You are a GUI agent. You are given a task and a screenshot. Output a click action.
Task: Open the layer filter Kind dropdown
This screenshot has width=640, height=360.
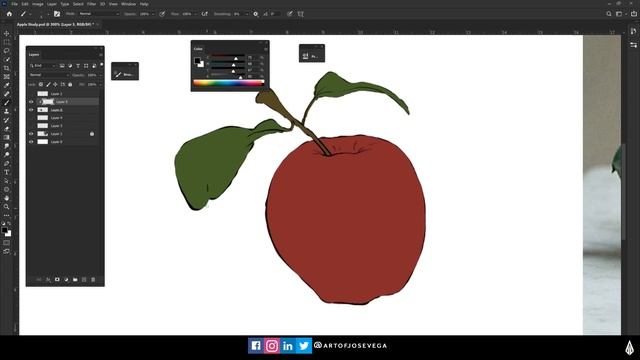[x=43, y=66]
